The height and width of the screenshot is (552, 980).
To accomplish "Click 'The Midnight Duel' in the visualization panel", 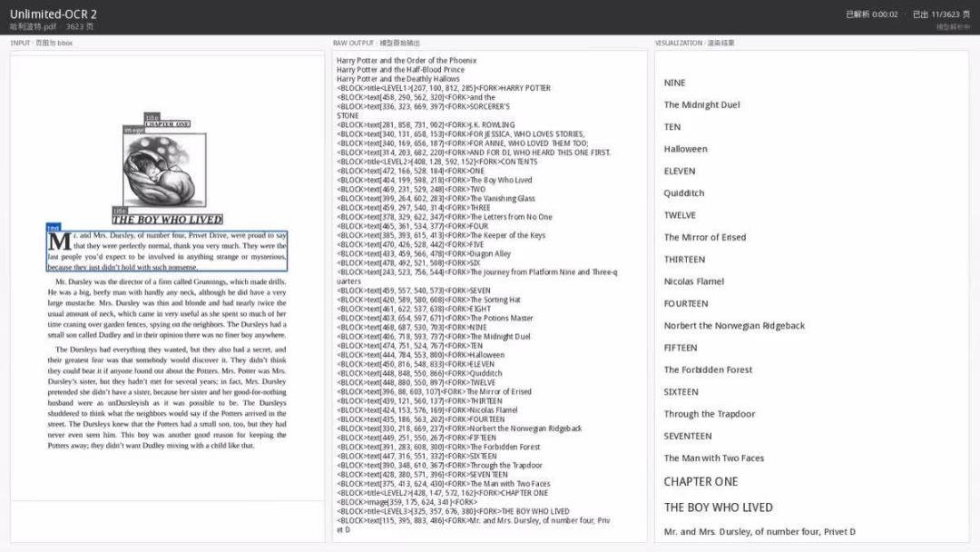I will click(x=701, y=105).
